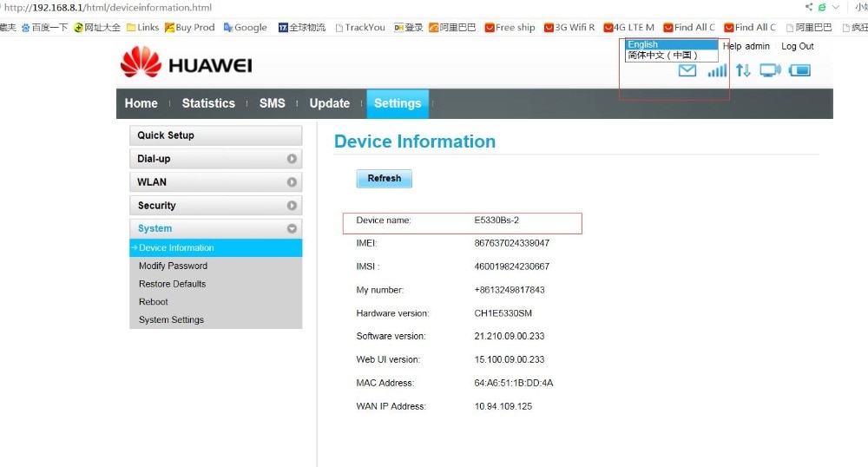The height and width of the screenshot is (467, 868).
Task: Click the browser share icon
Action: tap(809, 7)
